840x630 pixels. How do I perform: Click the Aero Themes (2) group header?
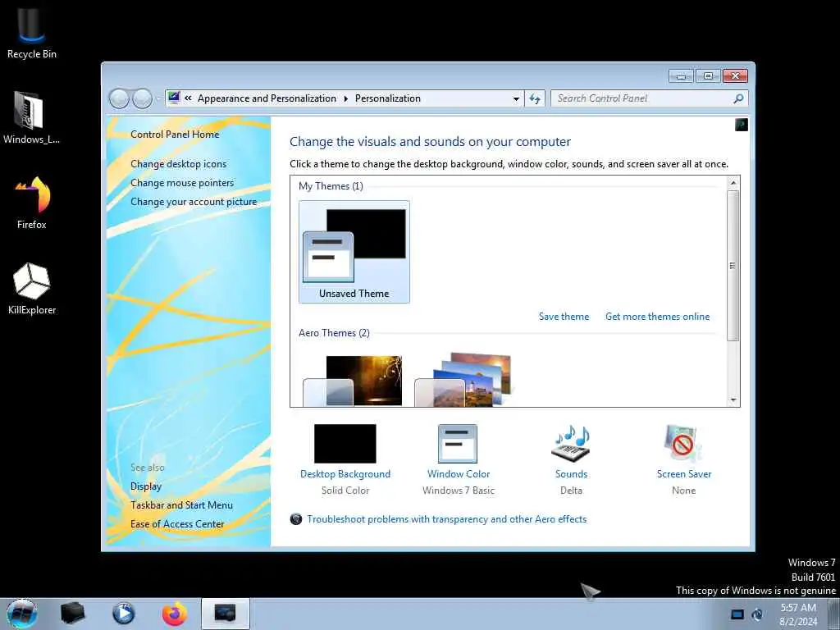[334, 333]
